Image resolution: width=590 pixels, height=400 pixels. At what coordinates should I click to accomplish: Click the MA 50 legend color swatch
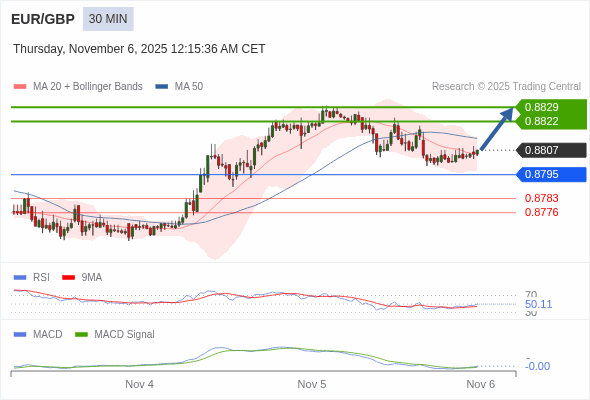point(162,87)
